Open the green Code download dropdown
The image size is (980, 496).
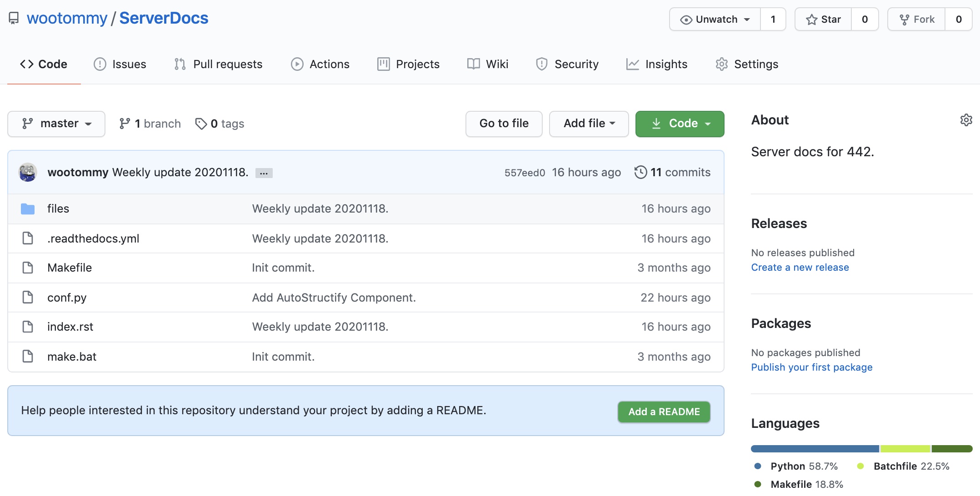tap(680, 124)
